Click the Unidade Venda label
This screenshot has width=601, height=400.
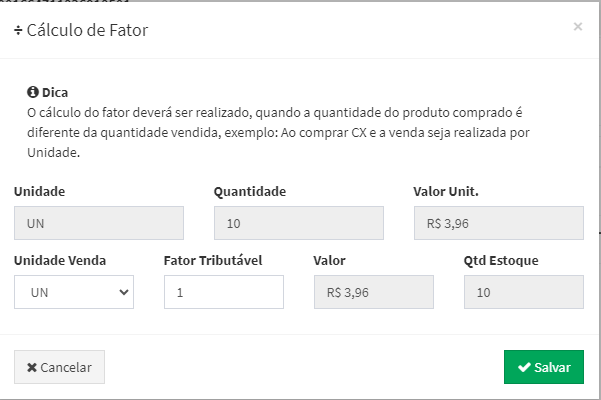(x=60, y=261)
